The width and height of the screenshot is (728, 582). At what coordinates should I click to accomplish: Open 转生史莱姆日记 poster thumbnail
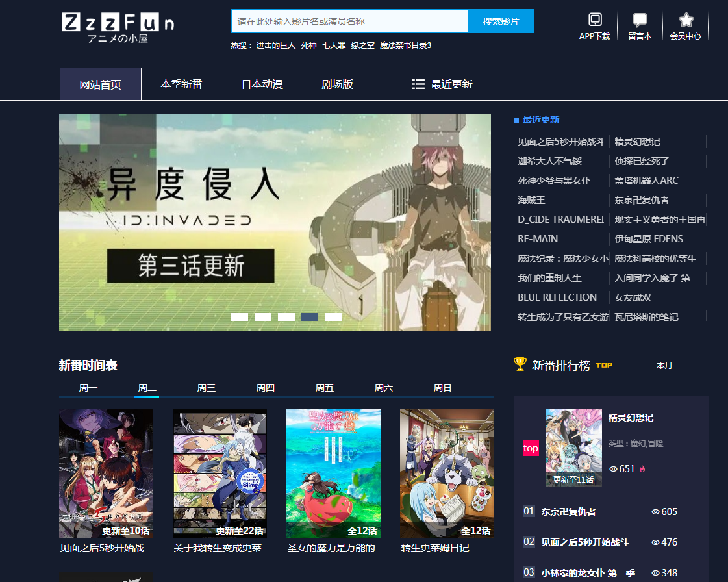(x=447, y=474)
